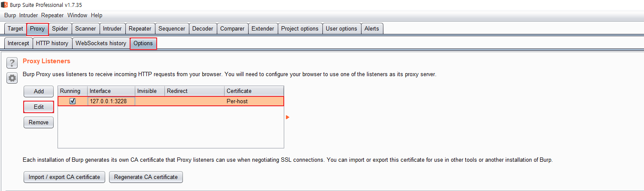Open the Burp menu
Image resolution: width=644 pixels, height=191 pixels.
(x=10, y=15)
